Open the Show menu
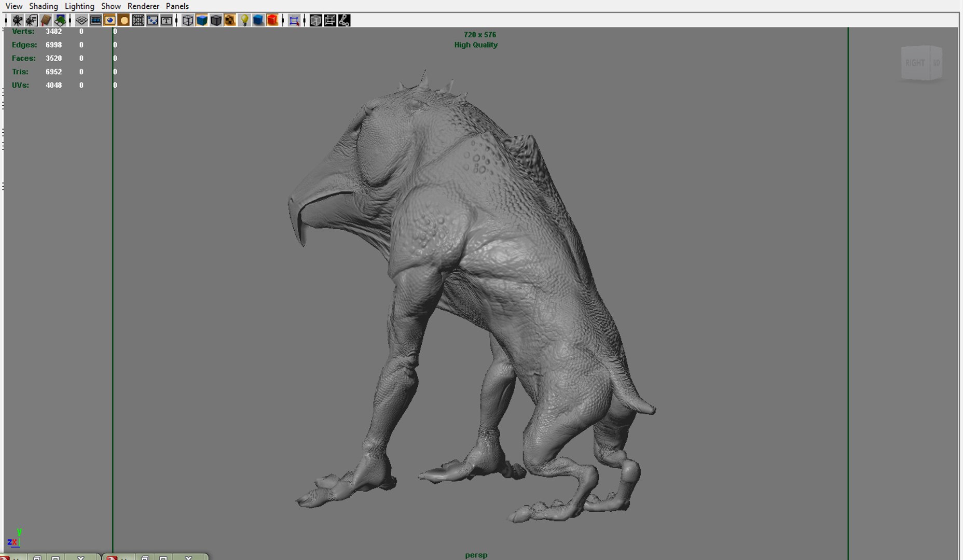Image resolution: width=963 pixels, height=560 pixels. point(111,6)
